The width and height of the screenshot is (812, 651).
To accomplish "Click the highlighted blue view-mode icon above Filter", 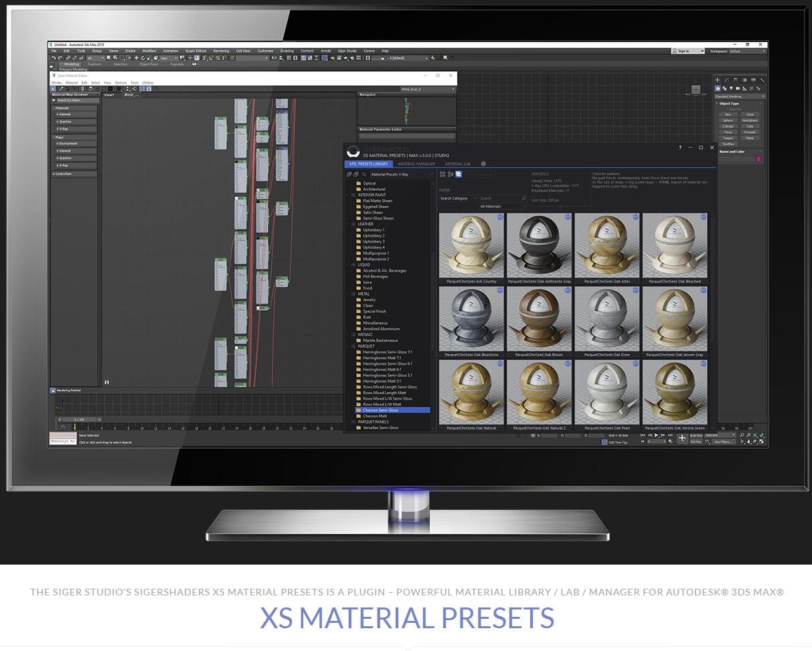I will (459, 174).
